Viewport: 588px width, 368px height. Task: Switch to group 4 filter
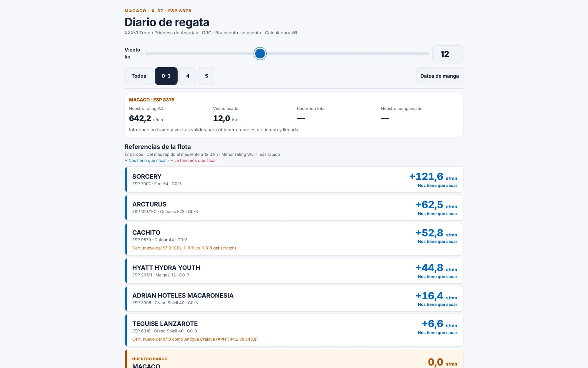(188, 76)
